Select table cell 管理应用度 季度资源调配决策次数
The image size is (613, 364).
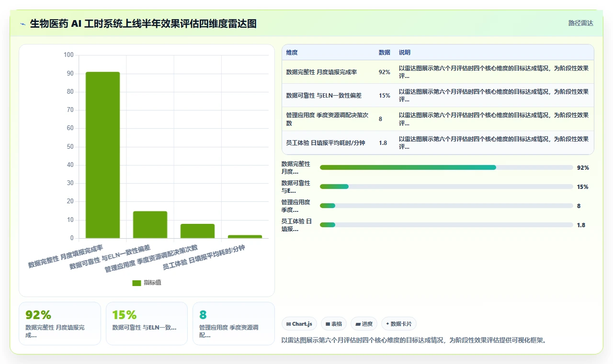click(328, 119)
